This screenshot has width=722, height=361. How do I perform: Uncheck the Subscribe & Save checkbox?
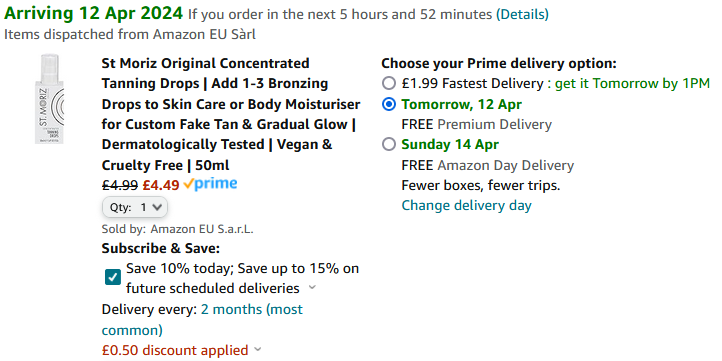[113, 278]
